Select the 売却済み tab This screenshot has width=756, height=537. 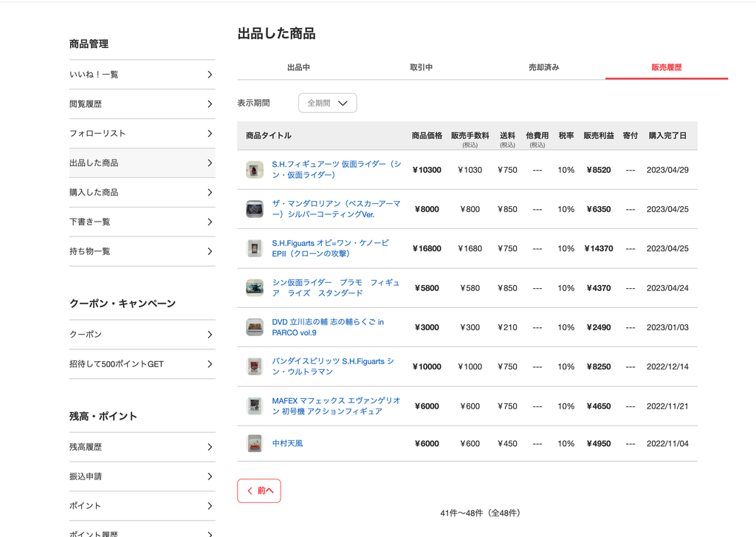click(x=544, y=67)
